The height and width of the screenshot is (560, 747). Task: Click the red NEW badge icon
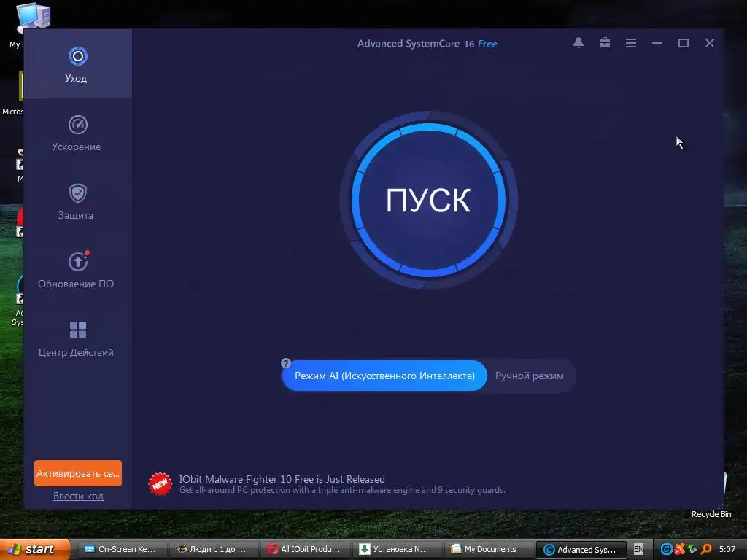click(x=160, y=484)
